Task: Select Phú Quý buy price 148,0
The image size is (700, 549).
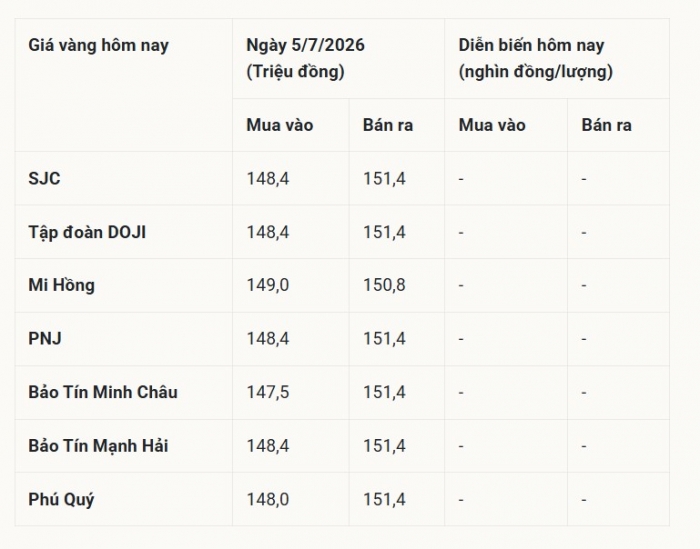Action: coord(268,499)
